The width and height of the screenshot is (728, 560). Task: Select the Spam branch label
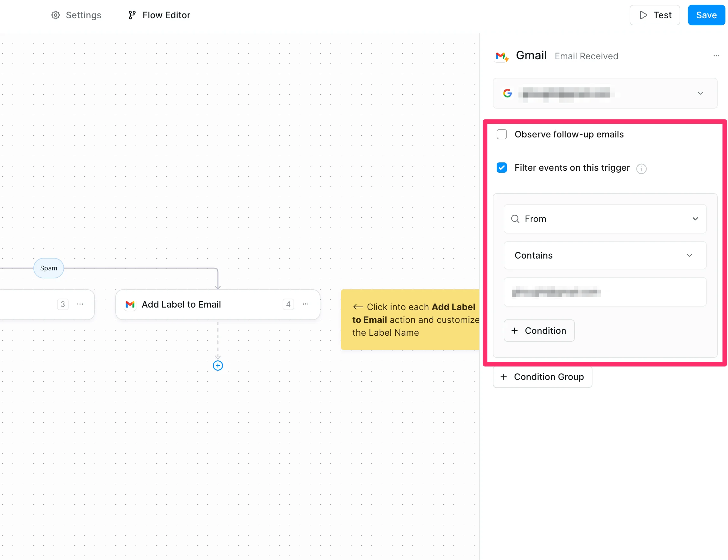pyautogui.click(x=49, y=268)
